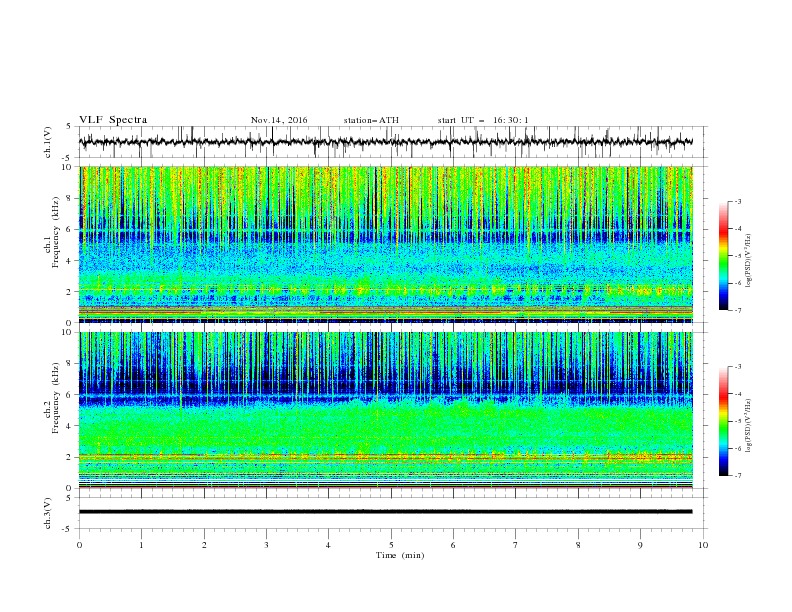Click the ch.2 PSD color scale bar

pos(723,421)
